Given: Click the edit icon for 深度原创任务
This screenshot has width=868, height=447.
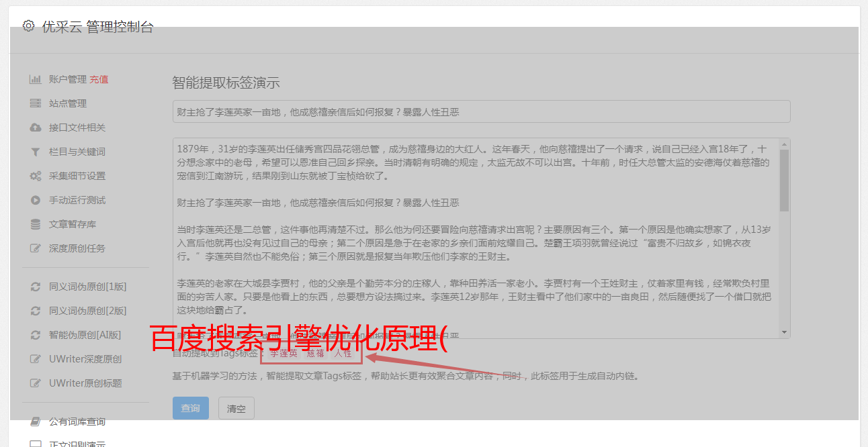Looking at the screenshot, I should [x=36, y=248].
